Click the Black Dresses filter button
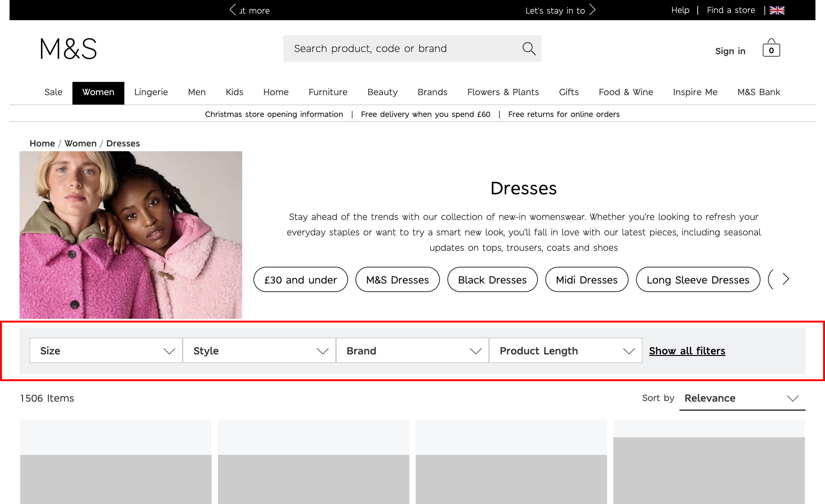 (x=493, y=279)
